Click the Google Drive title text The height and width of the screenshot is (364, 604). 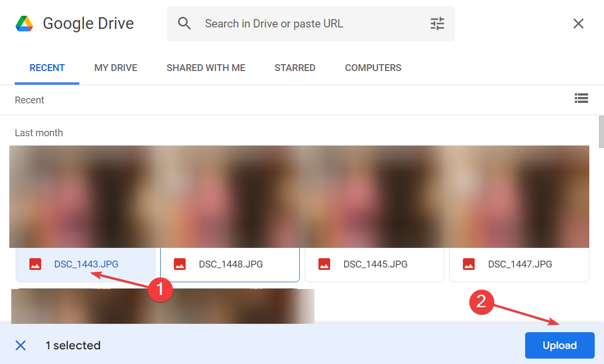click(88, 24)
